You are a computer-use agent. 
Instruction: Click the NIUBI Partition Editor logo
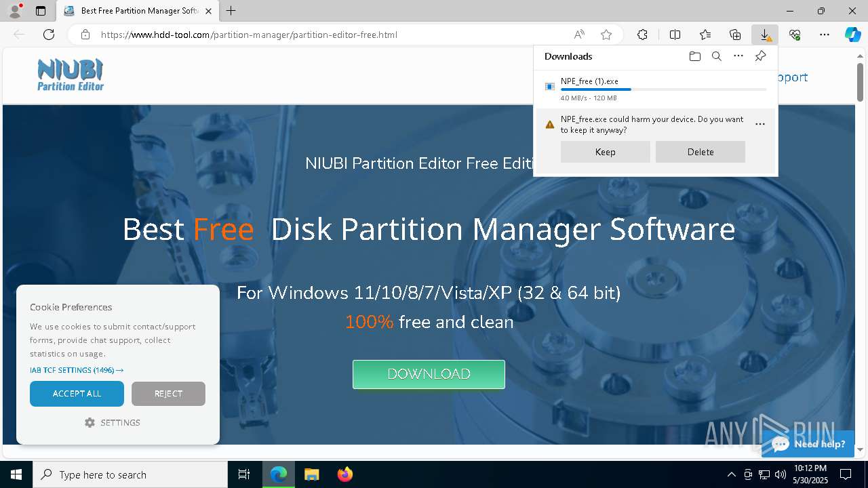pos(71,75)
